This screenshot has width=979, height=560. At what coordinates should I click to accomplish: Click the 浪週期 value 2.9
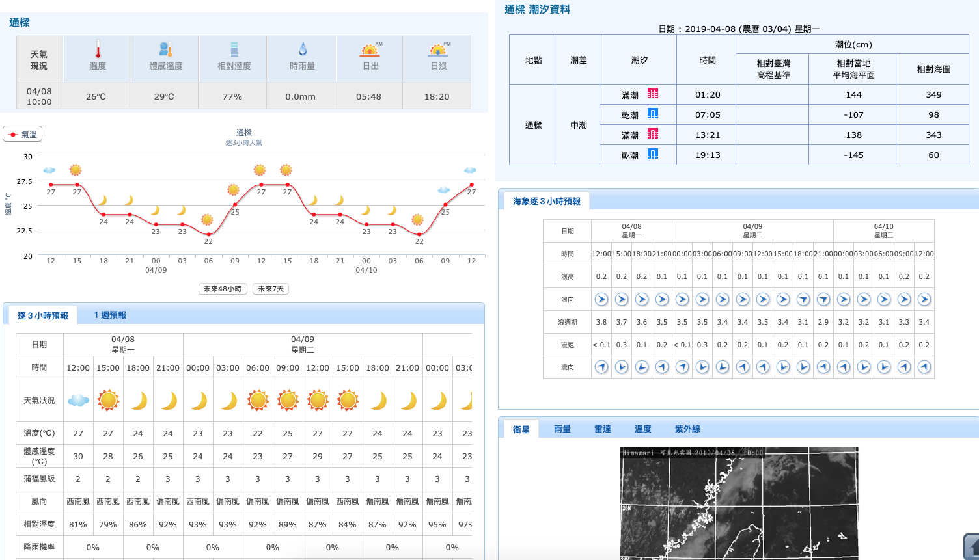point(823,322)
